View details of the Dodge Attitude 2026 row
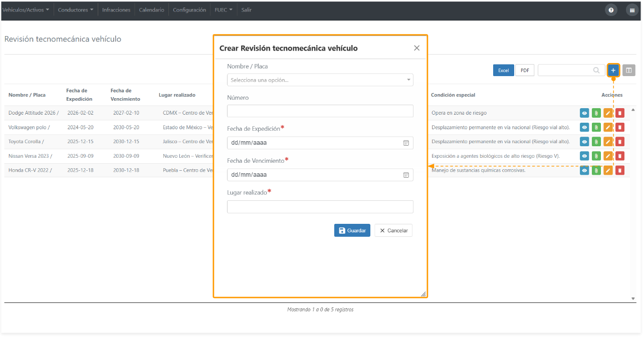Viewport: 644px width, 337px height. tap(584, 113)
